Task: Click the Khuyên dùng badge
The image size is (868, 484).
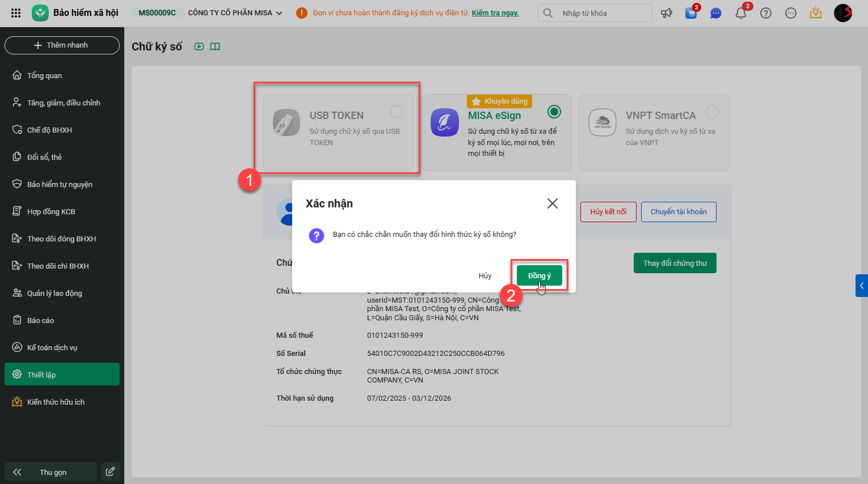Action: click(499, 101)
